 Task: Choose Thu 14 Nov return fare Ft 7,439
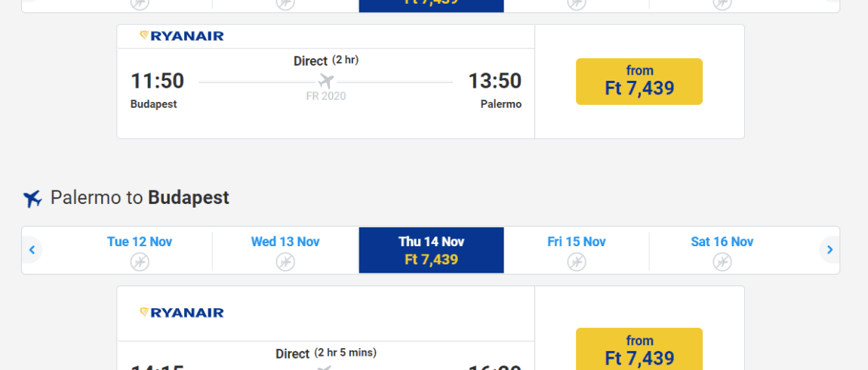(431, 251)
